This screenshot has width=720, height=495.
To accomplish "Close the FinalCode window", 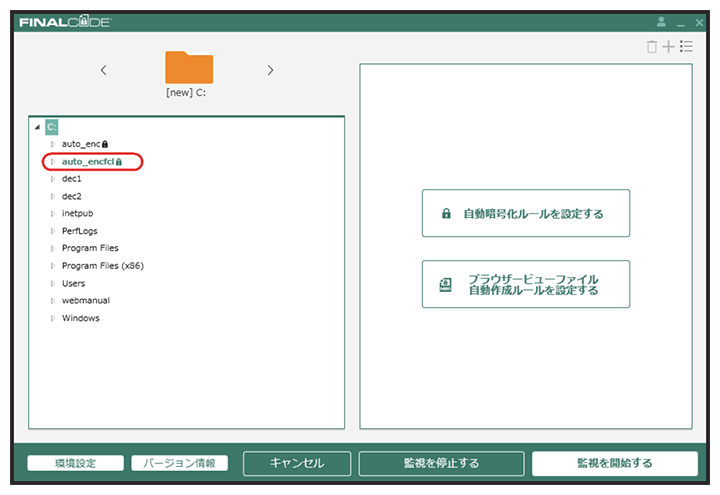I will [699, 22].
